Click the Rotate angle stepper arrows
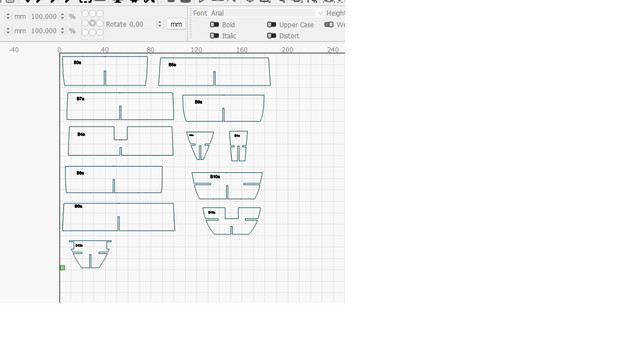The image size is (640, 360). [160, 24]
